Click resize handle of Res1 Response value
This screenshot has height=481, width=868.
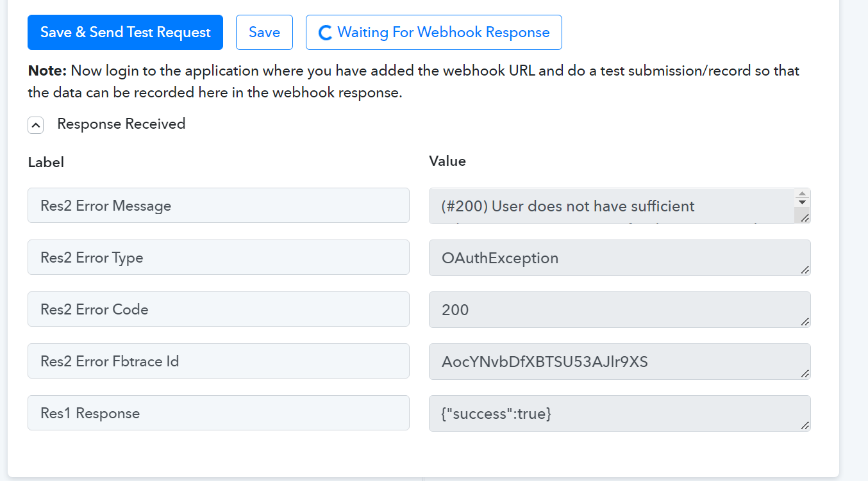pyautogui.click(x=805, y=425)
